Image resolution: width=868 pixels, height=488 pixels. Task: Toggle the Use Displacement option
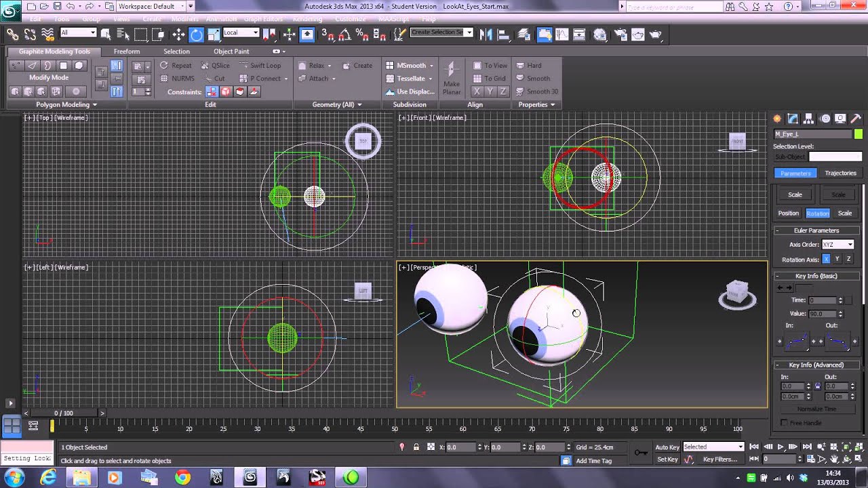coord(410,91)
